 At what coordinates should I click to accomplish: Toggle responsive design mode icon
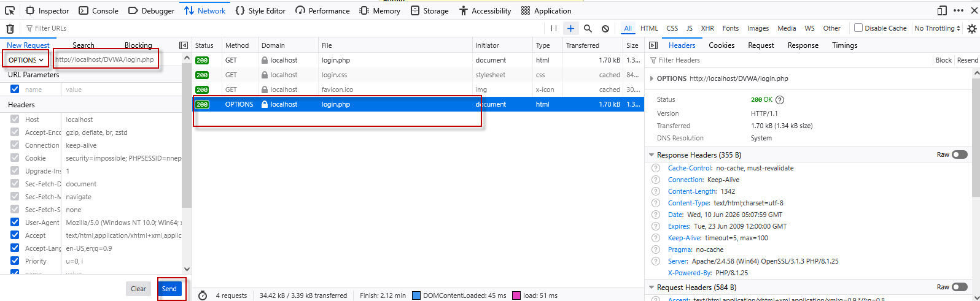(x=942, y=10)
